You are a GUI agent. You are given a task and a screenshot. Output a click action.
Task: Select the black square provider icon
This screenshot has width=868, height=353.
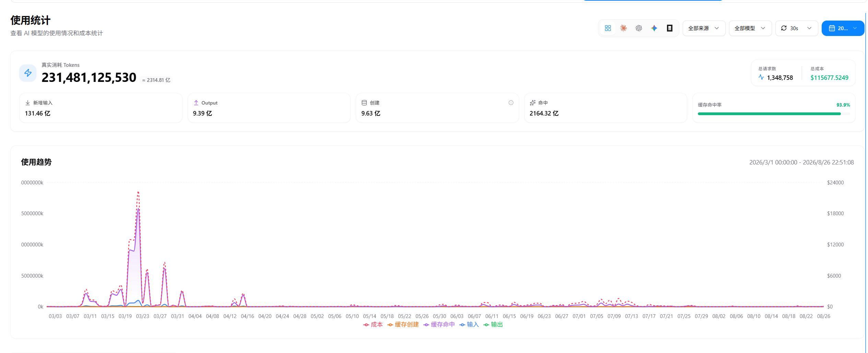click(669, 28)
